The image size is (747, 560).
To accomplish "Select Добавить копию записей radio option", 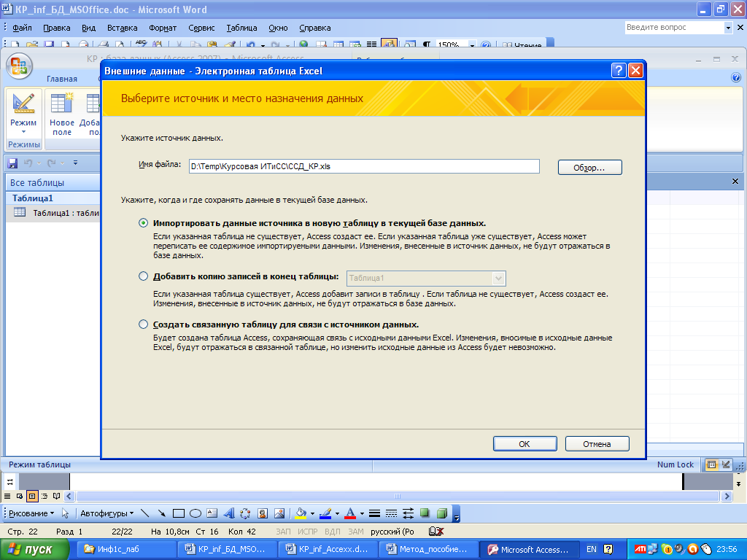I will point(143,276).
